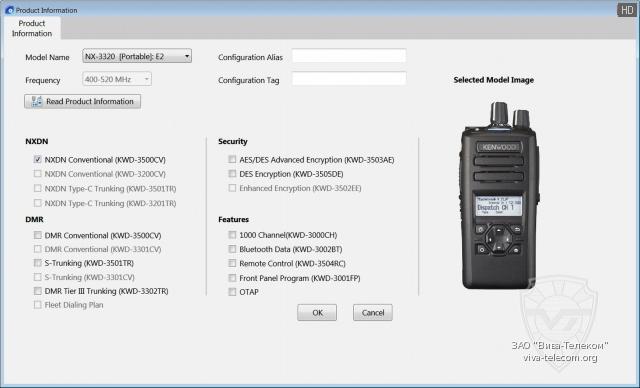Viewport: 640px width, 388px height.
Task: Enable Remote Control (KWD-3504RC) checkbox
Action: tap(232, 263)
